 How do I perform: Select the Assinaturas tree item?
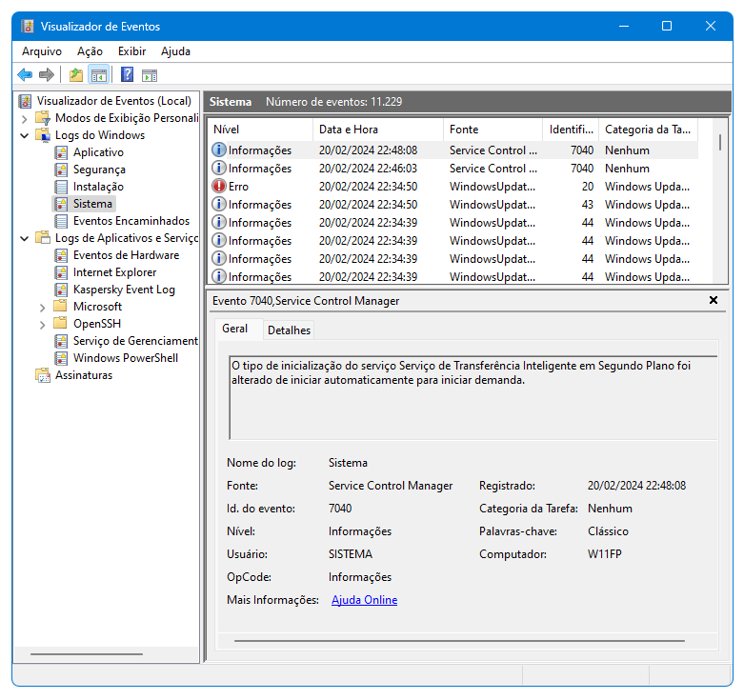click(84, 375)
